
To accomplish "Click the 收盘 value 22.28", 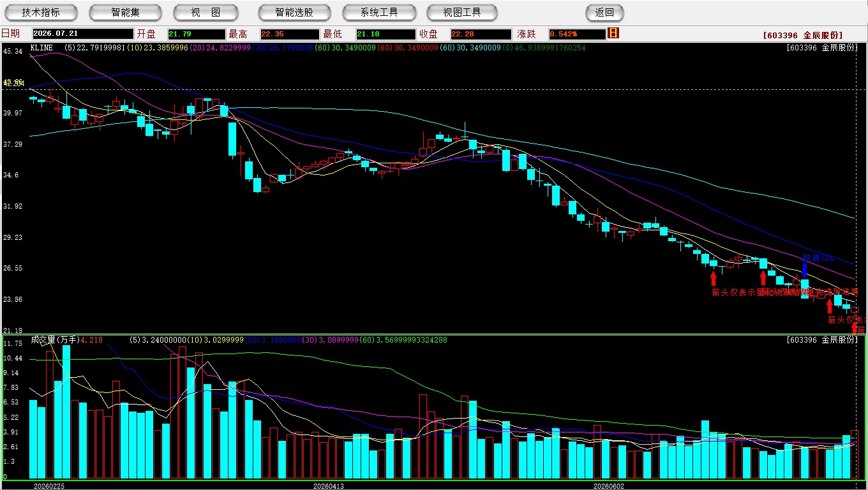I will (x=481, y=34).
